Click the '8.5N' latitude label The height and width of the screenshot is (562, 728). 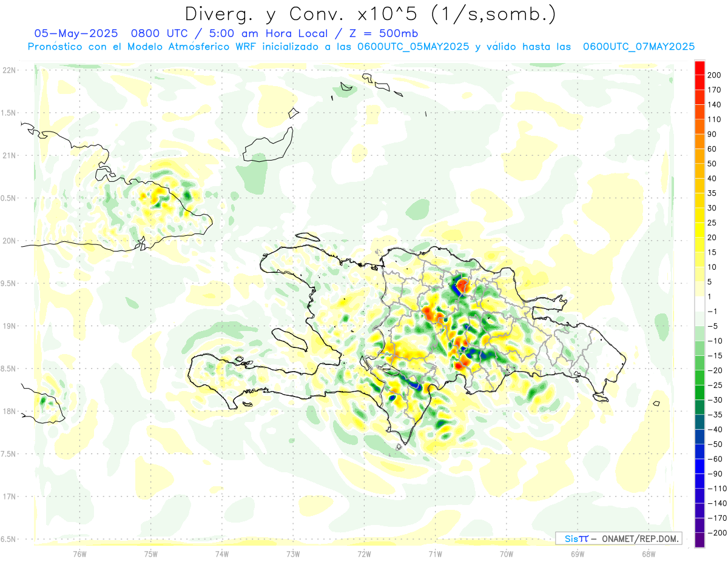[9, 369]
